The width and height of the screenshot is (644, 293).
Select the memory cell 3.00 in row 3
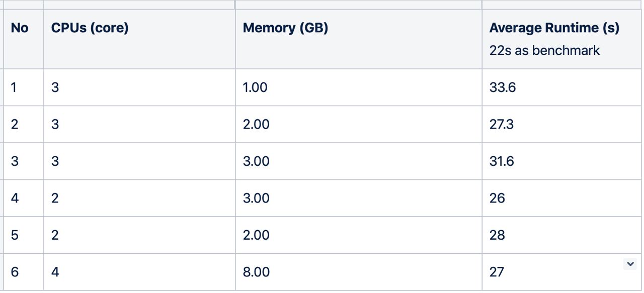pyautogui.click(x=359, y=161)
